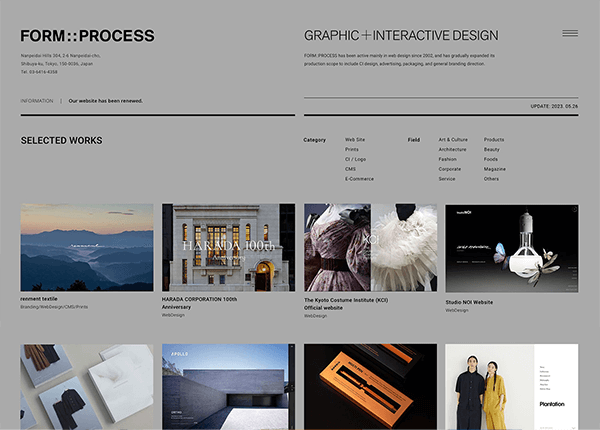Click the 'INFORMATION' label
Viewport: 600px width, 430px height.
pos(37,101)
